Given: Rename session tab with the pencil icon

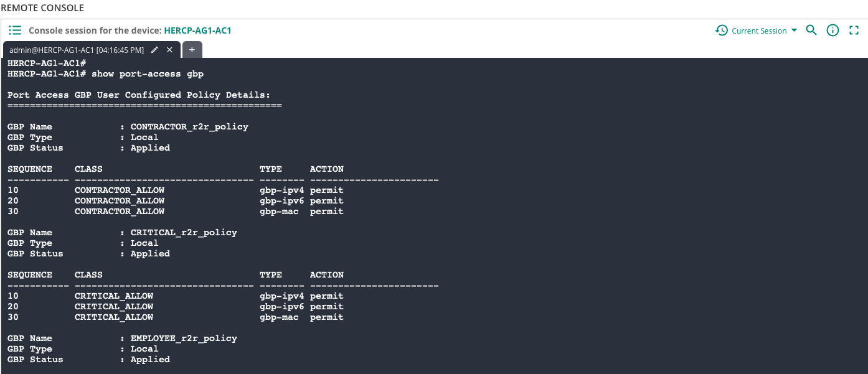Looking at the screenshot, I should point(154,50).
